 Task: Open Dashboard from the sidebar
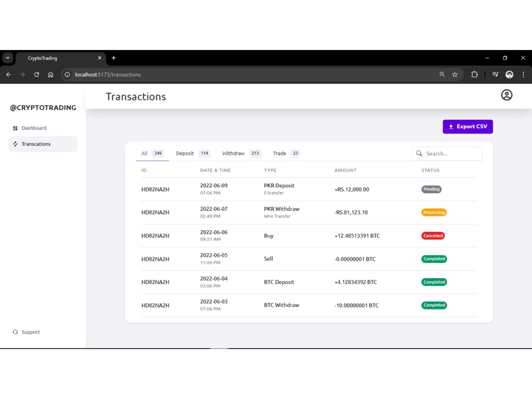coord(43,128)
